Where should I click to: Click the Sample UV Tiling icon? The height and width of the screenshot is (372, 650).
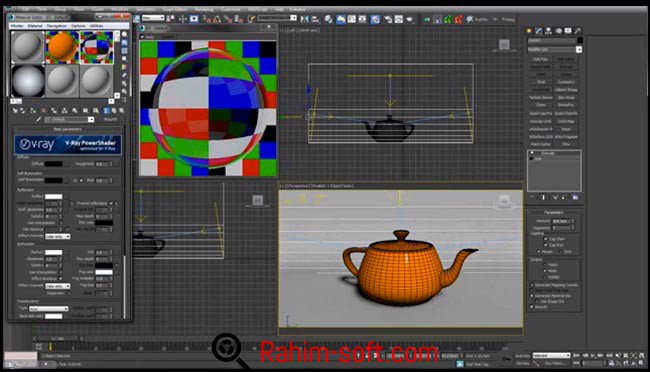coord(124,59)
